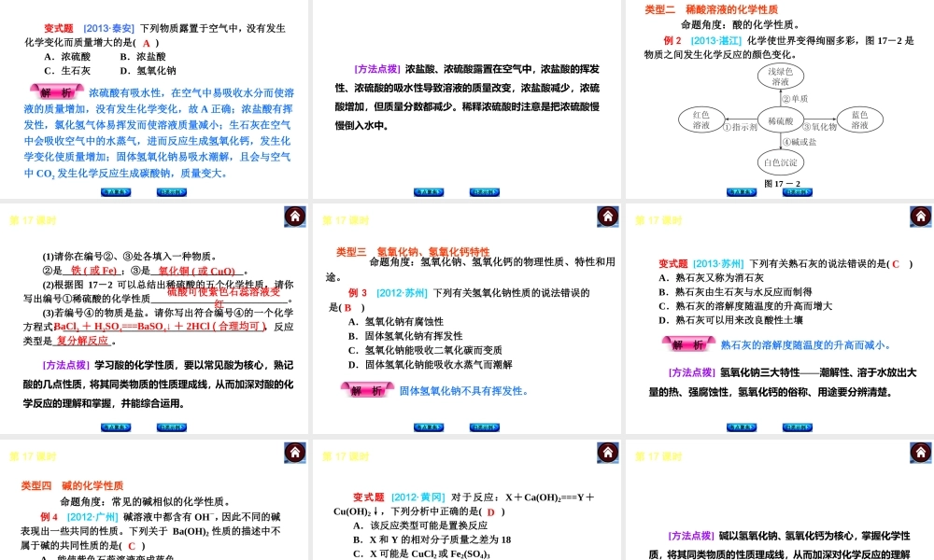Click the 例 2 label on 类型二 slide

click(x=672, y=40)
